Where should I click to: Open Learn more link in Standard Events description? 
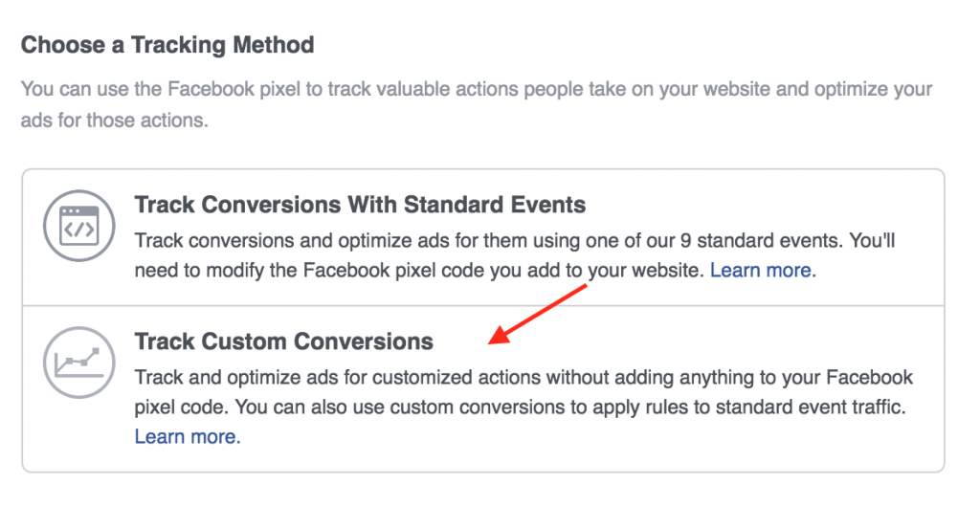pos(763,271)
